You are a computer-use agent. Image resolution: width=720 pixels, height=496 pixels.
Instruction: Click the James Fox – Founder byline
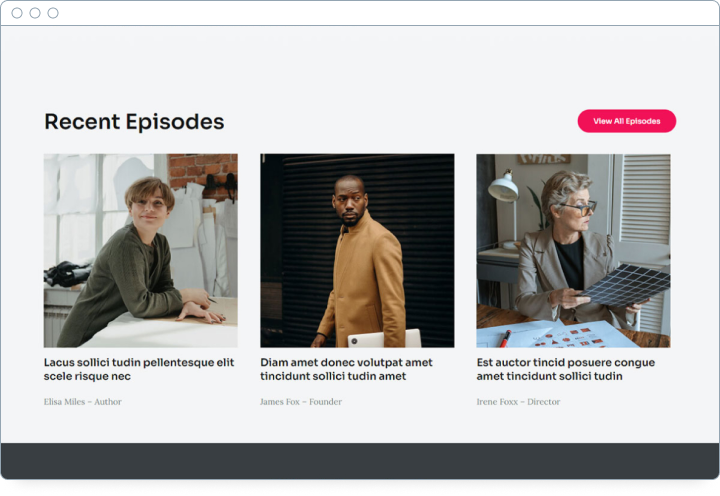(301, 402)
